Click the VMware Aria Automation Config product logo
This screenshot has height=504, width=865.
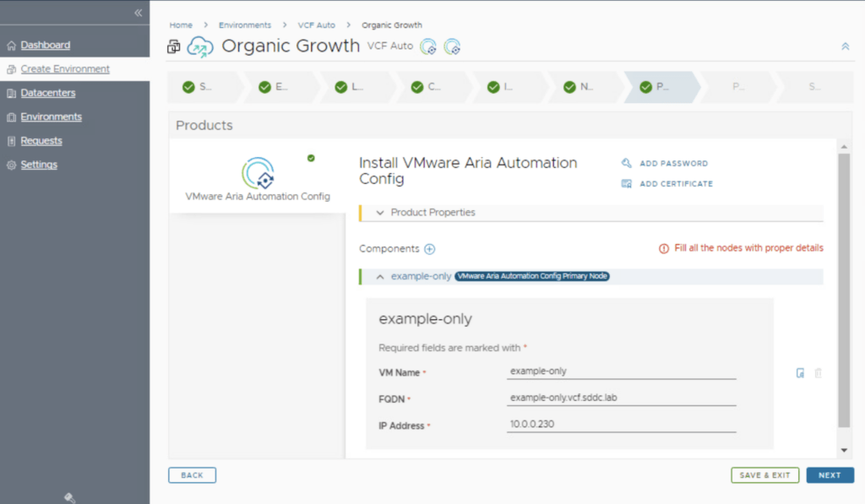pos(258,172)
